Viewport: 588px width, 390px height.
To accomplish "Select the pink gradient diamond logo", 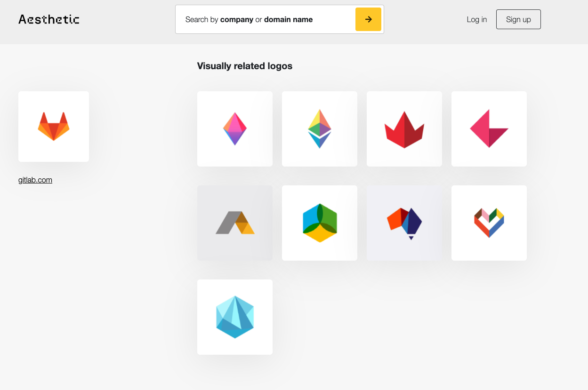I will [x=234, y=128].
